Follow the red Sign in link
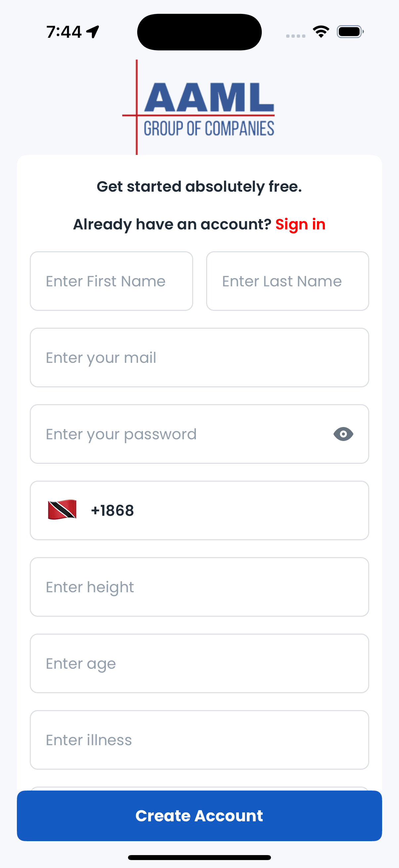399x868 pixels. pos(300,224)
